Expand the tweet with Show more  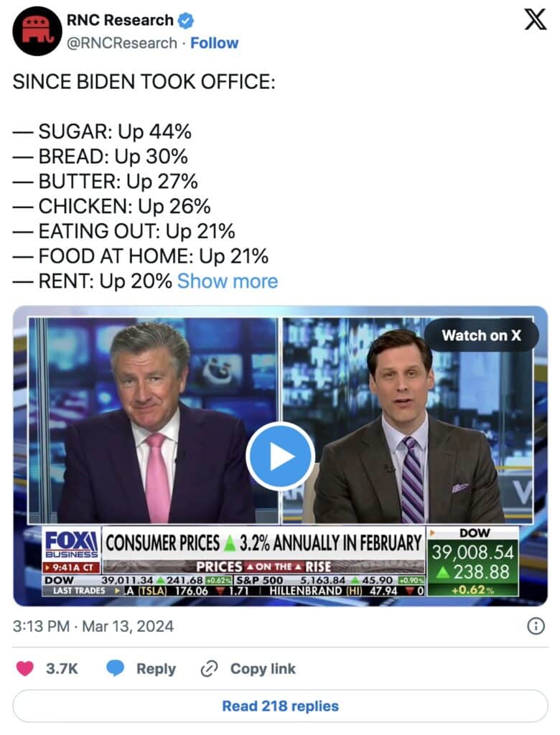coord(228,281)
